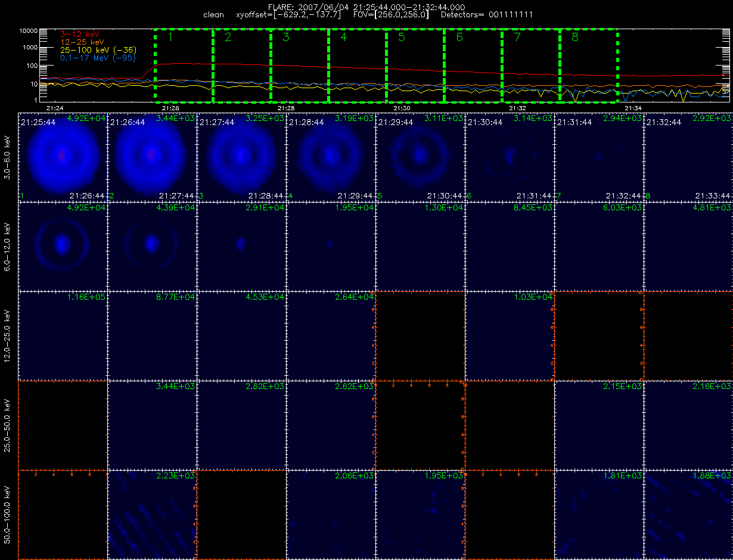Click the 2.64E+04 peak value label
The width and height of the screenshot is (733, 560).
tap(355, 297)
